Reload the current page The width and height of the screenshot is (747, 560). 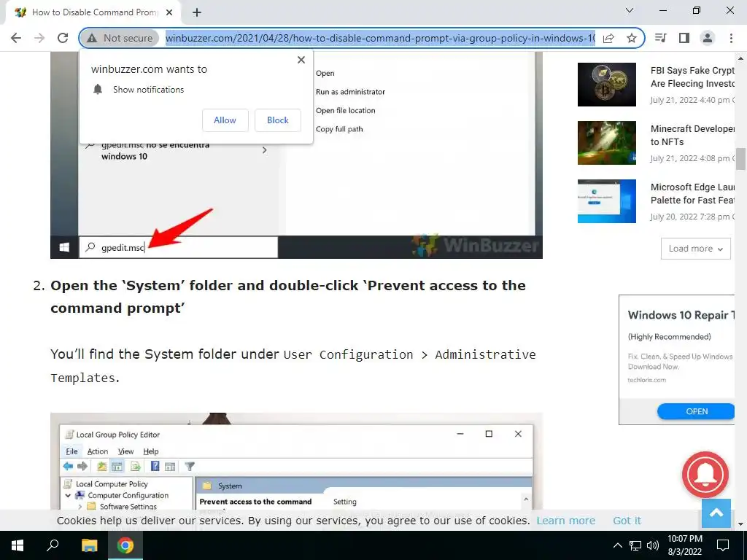[63, 38]
